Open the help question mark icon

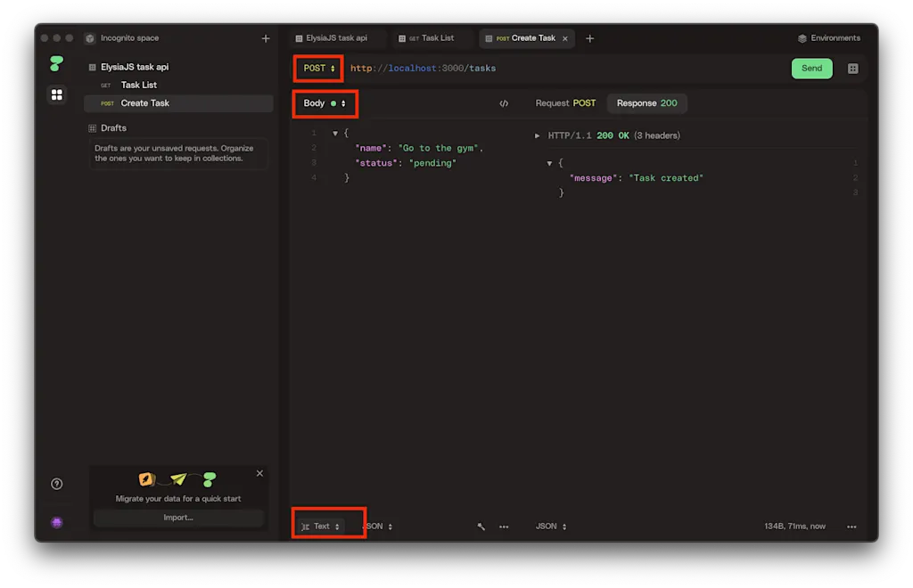[56, 484]
